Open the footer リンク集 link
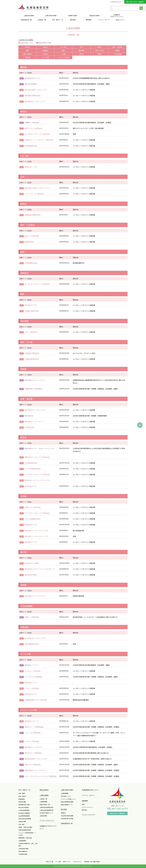This screenshot has height=868, width=146. (58, 862)
